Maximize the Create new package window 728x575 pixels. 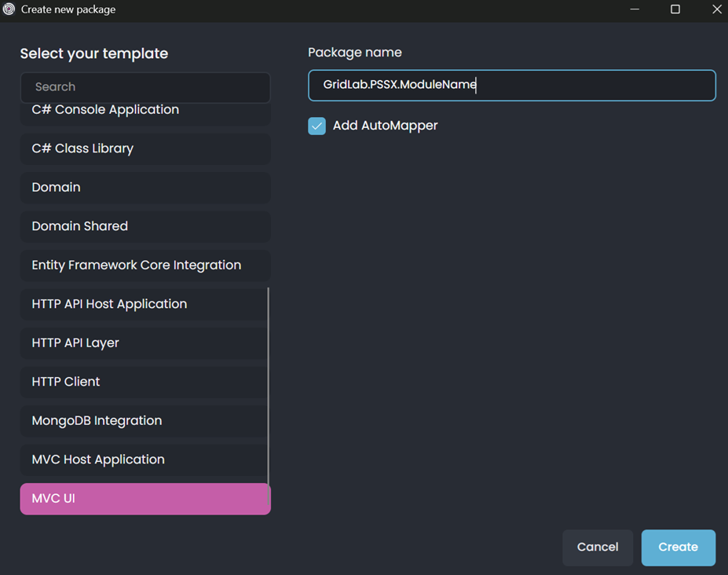[x=675, y=9]
